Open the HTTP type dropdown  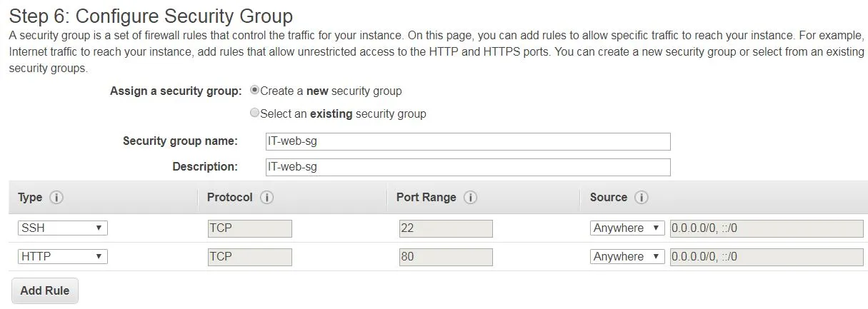click(63, 256)
